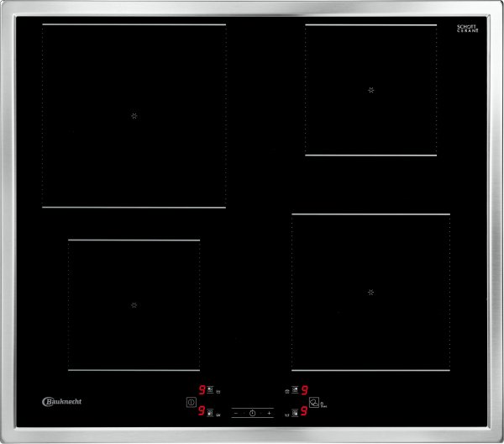Screen dimensions: 504x444
Task: Select the front-right zone selector icon
Action: [295, 413]
